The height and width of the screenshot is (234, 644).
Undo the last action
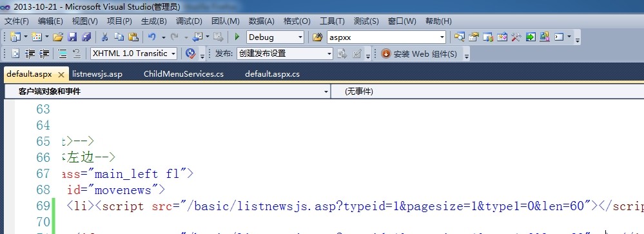click(152, 37)
